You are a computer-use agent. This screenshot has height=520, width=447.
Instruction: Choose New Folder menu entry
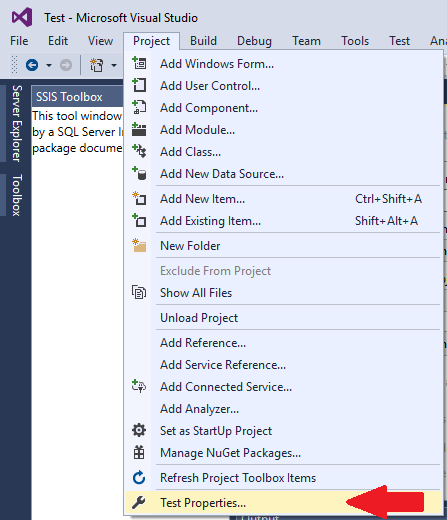pyautogui.click(x=283, y=245)
